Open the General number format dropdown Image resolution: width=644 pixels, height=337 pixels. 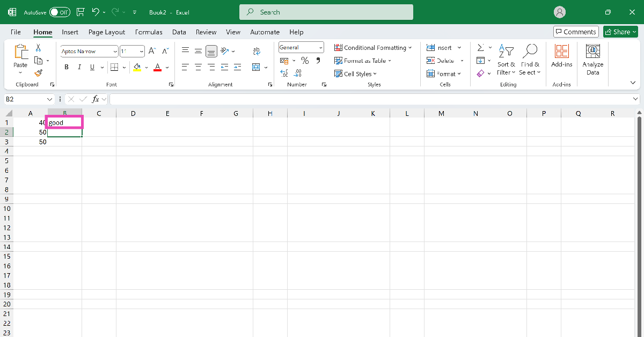320,48
